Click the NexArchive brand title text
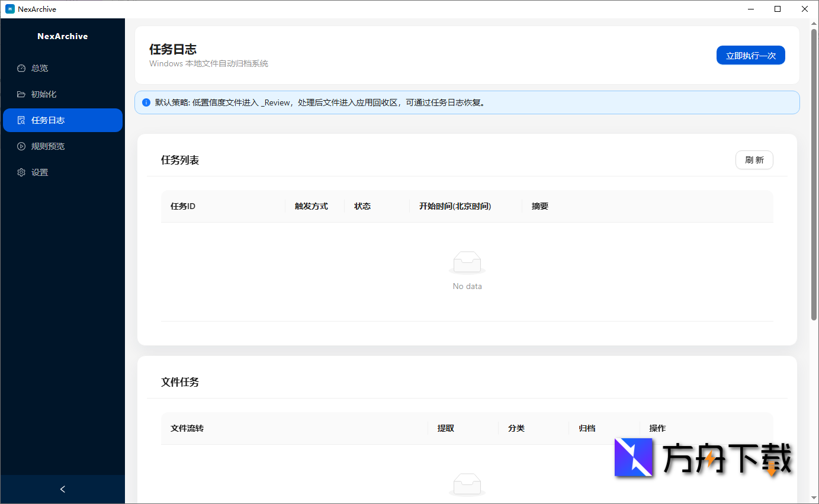This screenshot has width=819, height=504. click(62, 36)
